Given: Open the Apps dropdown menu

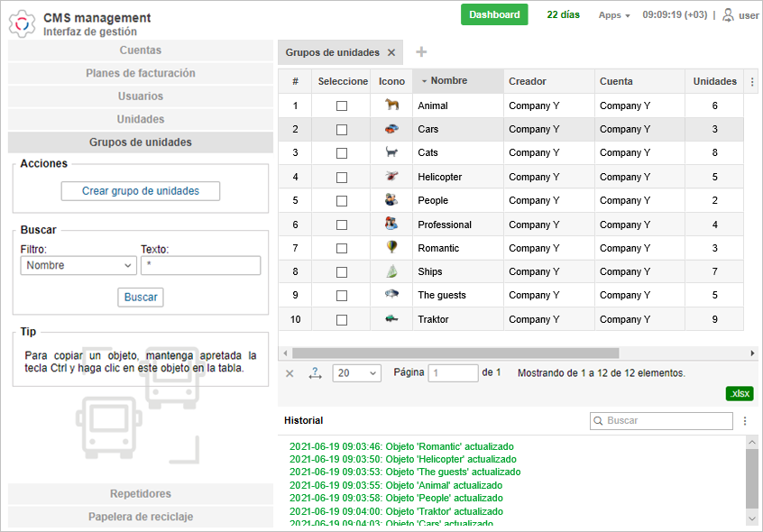Looking at the screenshot, I should point(614,15).
